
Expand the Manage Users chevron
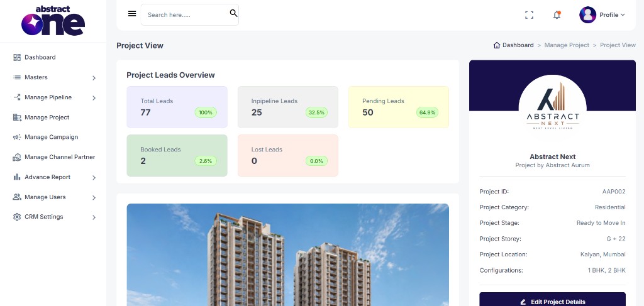[94, 197]
